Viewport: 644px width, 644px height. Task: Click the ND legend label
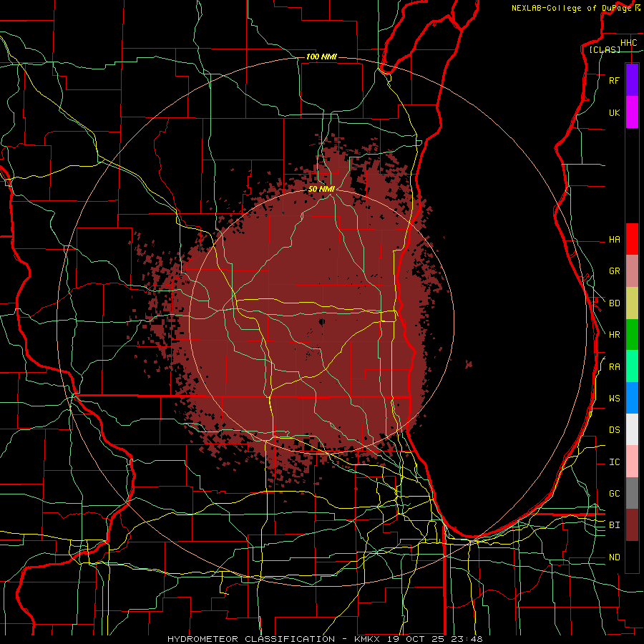pos(614,557)
